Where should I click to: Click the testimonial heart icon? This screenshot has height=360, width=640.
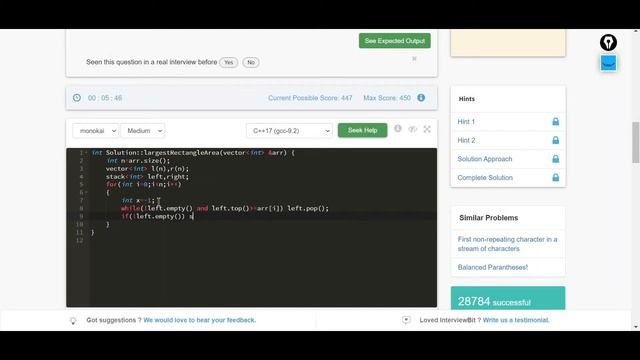406,320
